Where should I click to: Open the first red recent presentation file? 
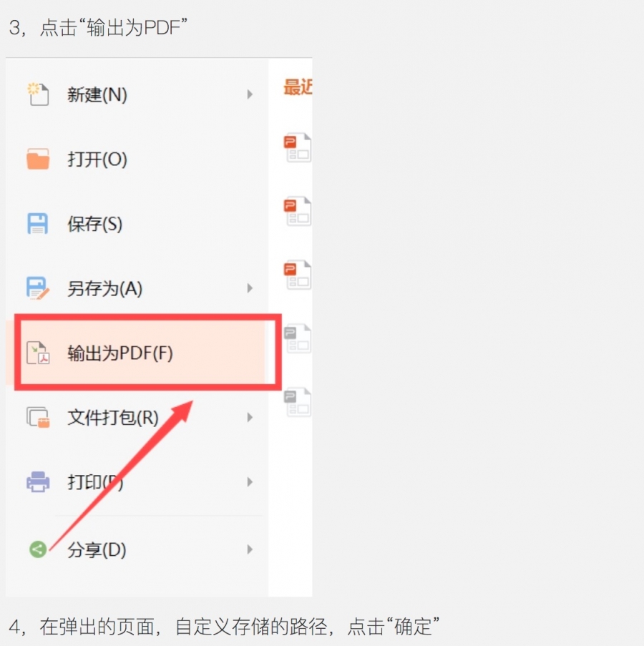click(298, 147)
